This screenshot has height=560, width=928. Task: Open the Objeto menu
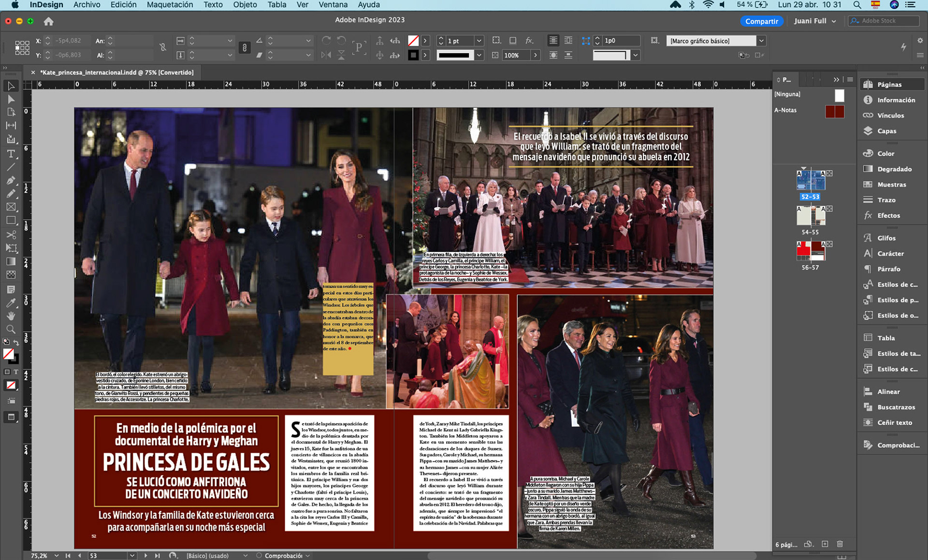[245, 5]
